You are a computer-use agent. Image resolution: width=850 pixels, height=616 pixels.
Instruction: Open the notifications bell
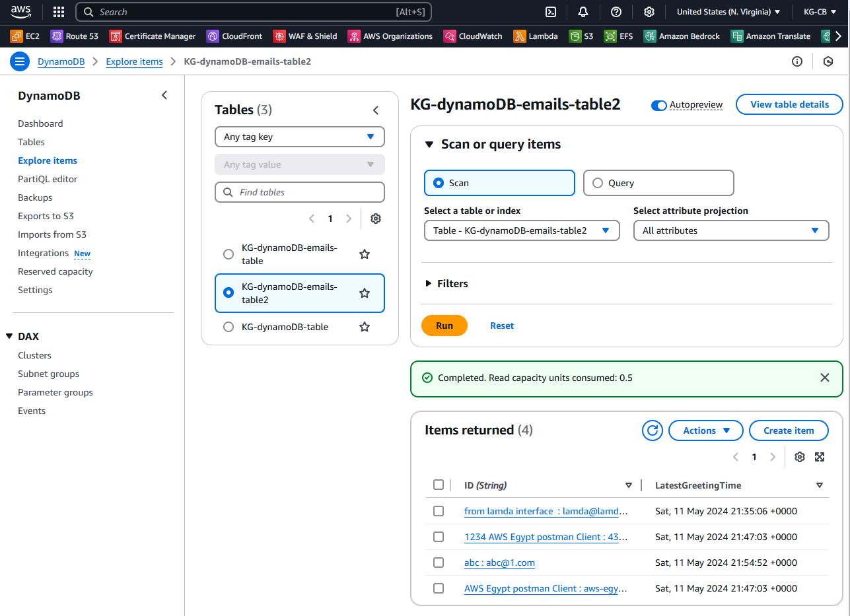(583, 11)
